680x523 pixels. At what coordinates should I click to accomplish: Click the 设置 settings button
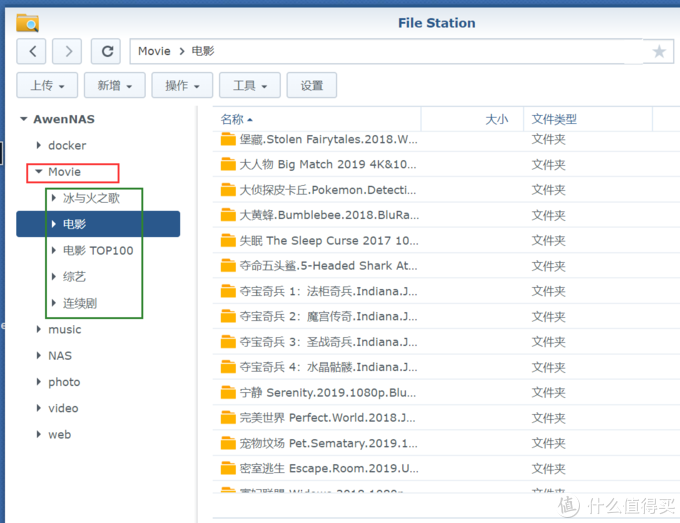tap(312, 86)
